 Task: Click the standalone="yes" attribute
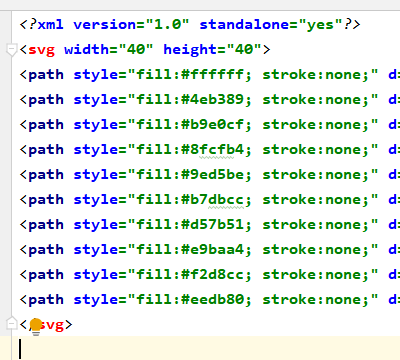click(271, 25)
